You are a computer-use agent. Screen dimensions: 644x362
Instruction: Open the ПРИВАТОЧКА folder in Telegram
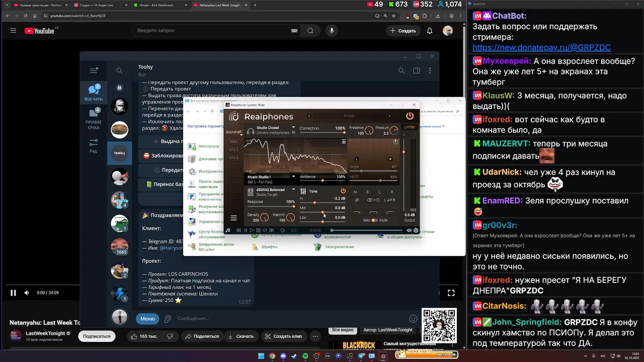[x=94, y=119]
